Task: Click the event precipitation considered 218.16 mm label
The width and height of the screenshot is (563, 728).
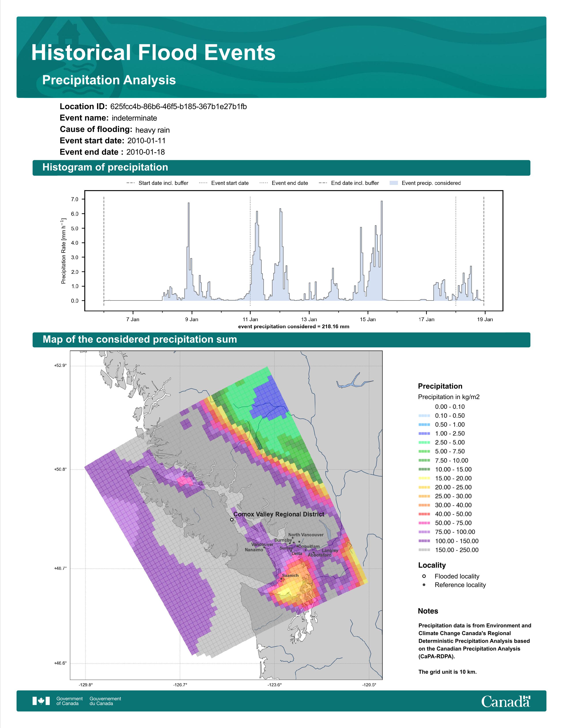Action: click(294, 327)
